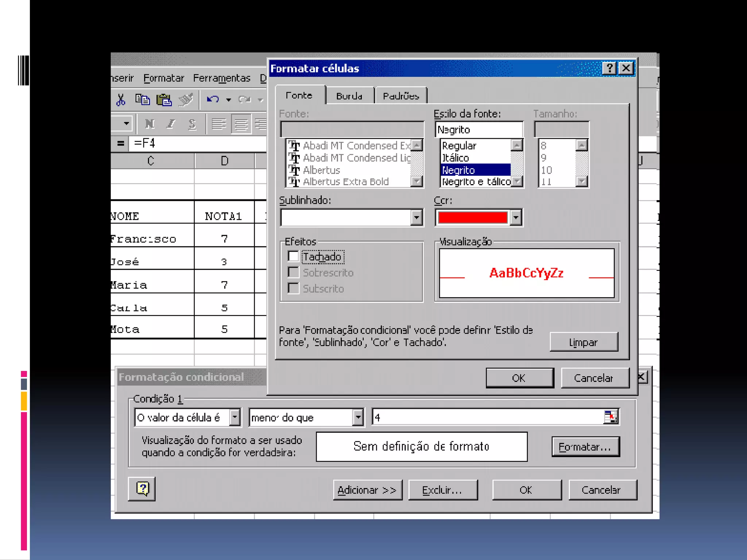Click the red Cor color swatch
The height and width of the screenshot is (560, 747).
pyautogui.click(x=472, y=218)
